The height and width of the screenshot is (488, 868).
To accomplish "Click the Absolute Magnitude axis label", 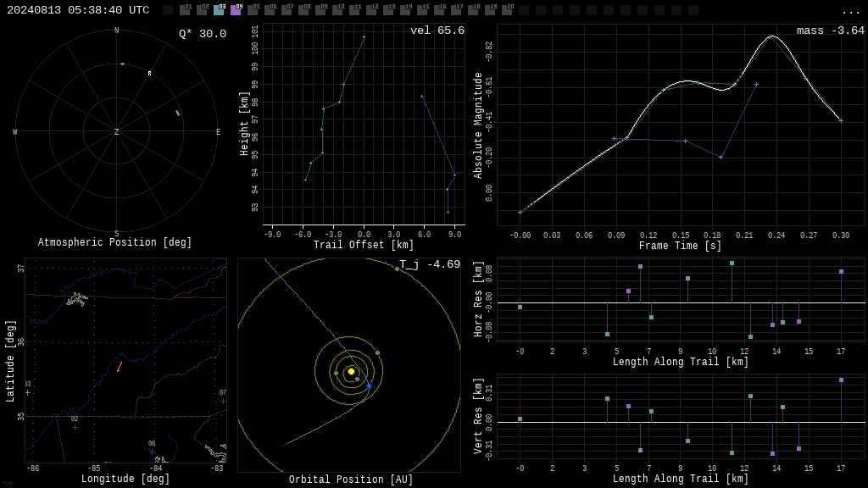I will [x=478, y=125].
